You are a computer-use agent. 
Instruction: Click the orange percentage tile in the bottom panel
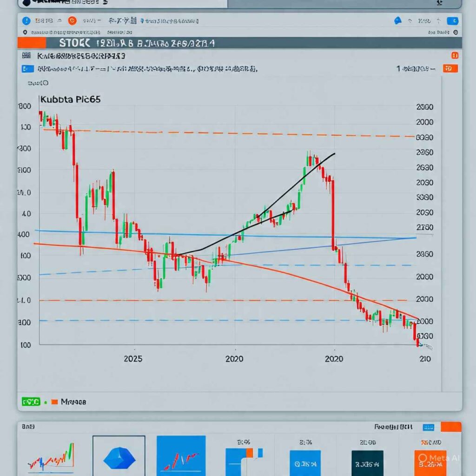tap(430, 463)
